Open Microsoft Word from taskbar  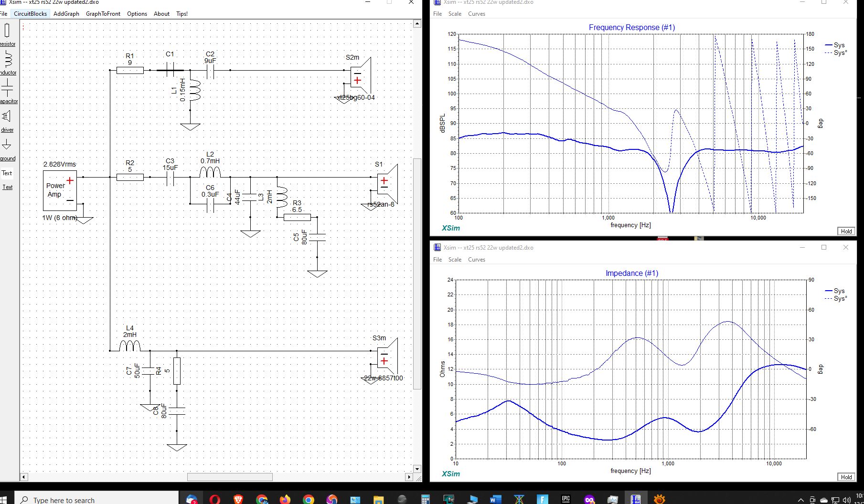click(x=495, y=500)
